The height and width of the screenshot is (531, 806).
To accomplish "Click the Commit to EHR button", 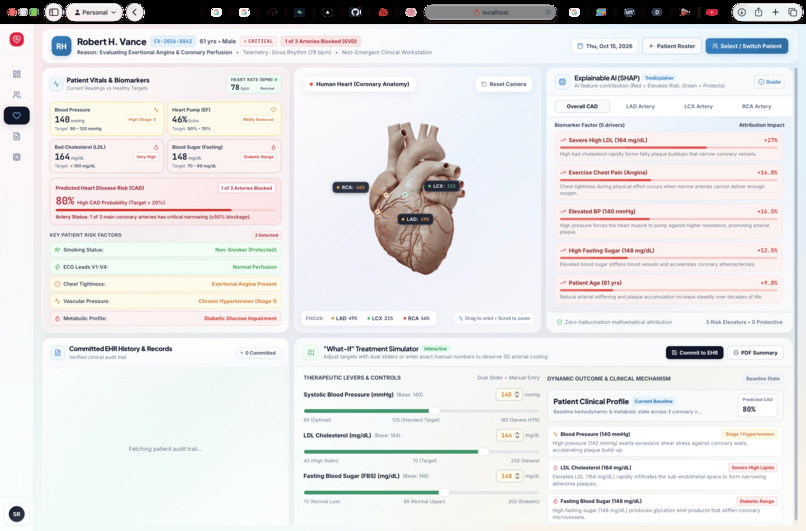I will point(694,353).
